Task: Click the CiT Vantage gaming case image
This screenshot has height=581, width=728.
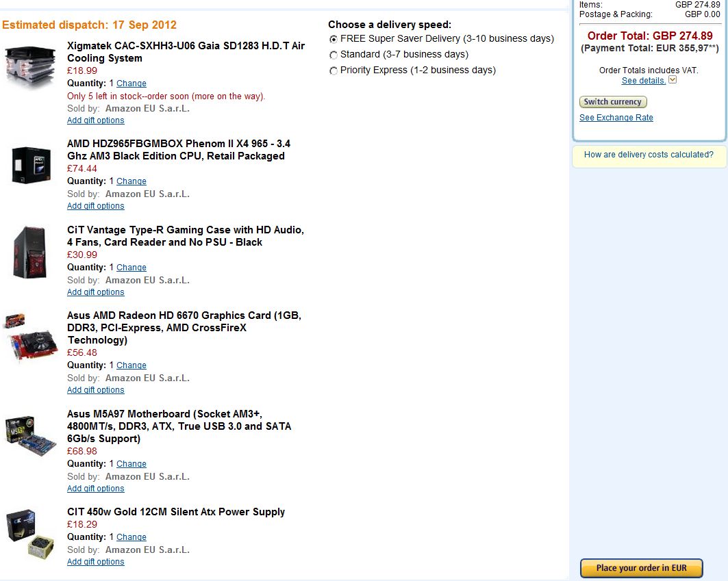Action: pyautogui.click(x=30, y=253)
